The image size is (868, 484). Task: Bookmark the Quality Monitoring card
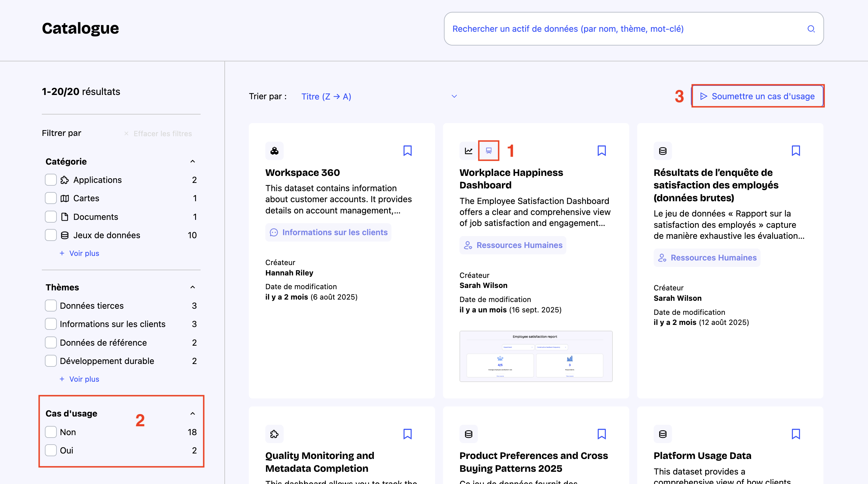click(x=407, y=434)
